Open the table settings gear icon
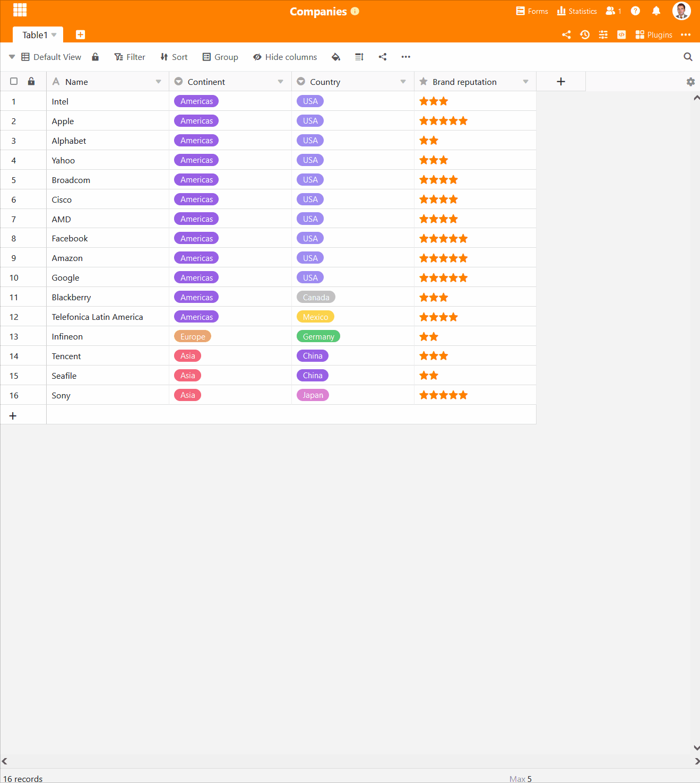The width and height of the screenshot is (700, 783). pyautogui.click(x=690, y=82)
